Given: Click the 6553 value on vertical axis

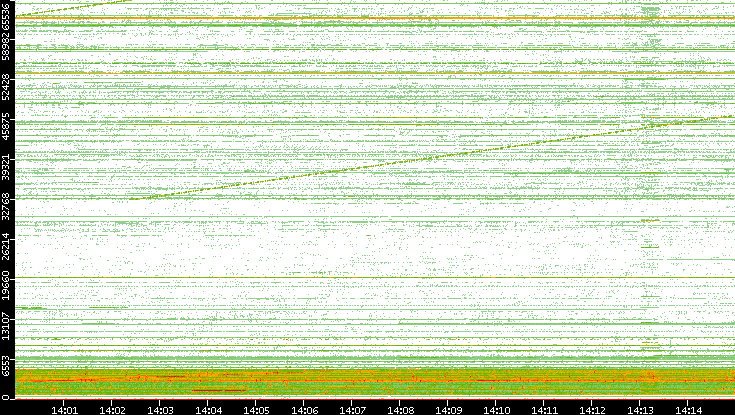Looking at the screenshot, I should (7, 365).
